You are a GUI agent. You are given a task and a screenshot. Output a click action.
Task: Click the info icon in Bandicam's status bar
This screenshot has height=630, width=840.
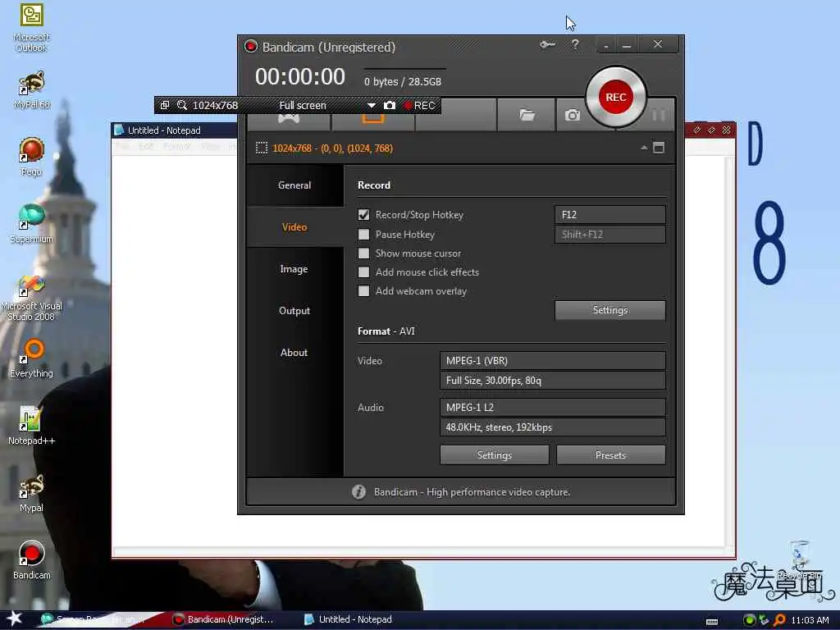[359, 492]
